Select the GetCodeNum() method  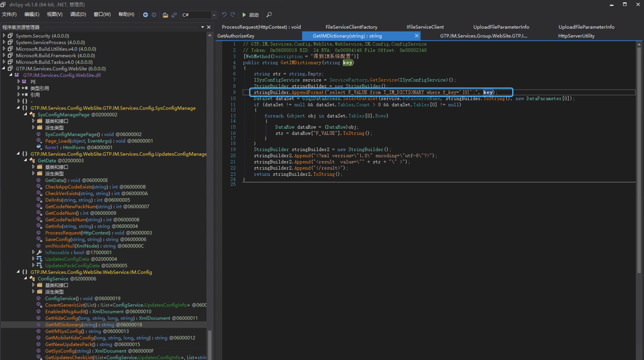click(x=81, y=213)
